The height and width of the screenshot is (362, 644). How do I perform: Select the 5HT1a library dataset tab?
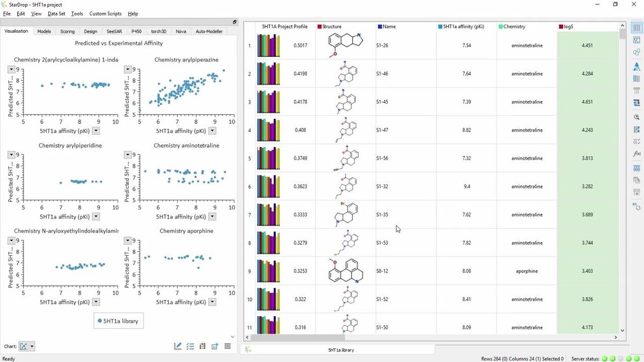click(x=341, y=350)
